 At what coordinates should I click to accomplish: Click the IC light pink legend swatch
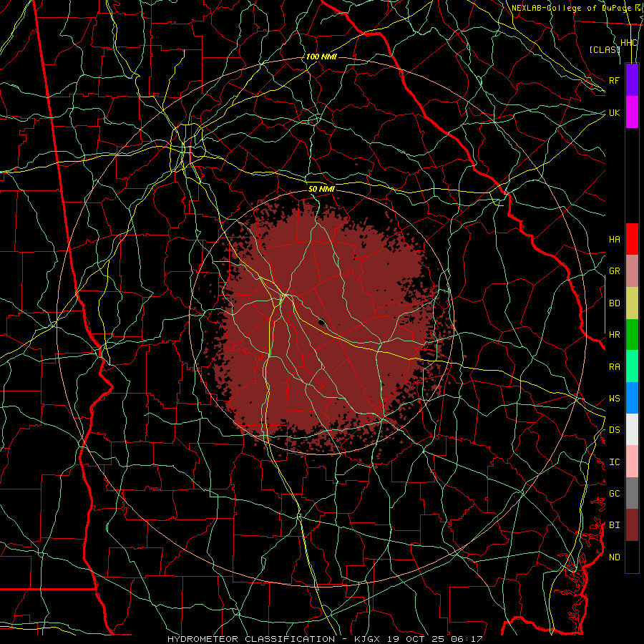(x=632, y=462)
